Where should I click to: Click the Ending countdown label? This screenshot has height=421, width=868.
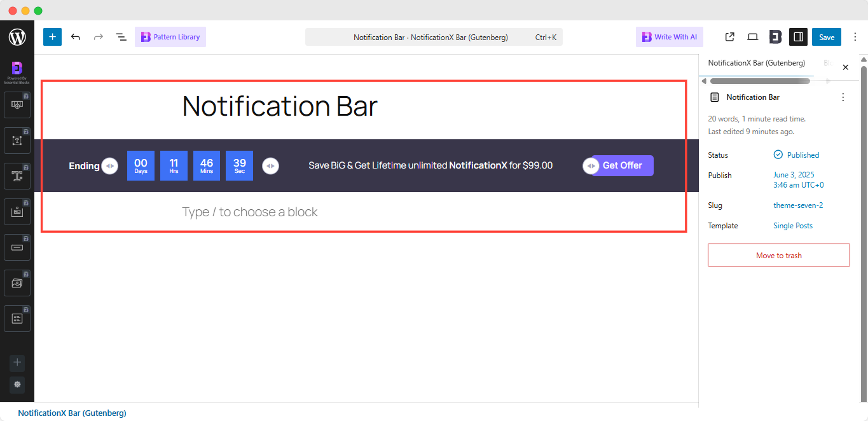pos(84,165)
